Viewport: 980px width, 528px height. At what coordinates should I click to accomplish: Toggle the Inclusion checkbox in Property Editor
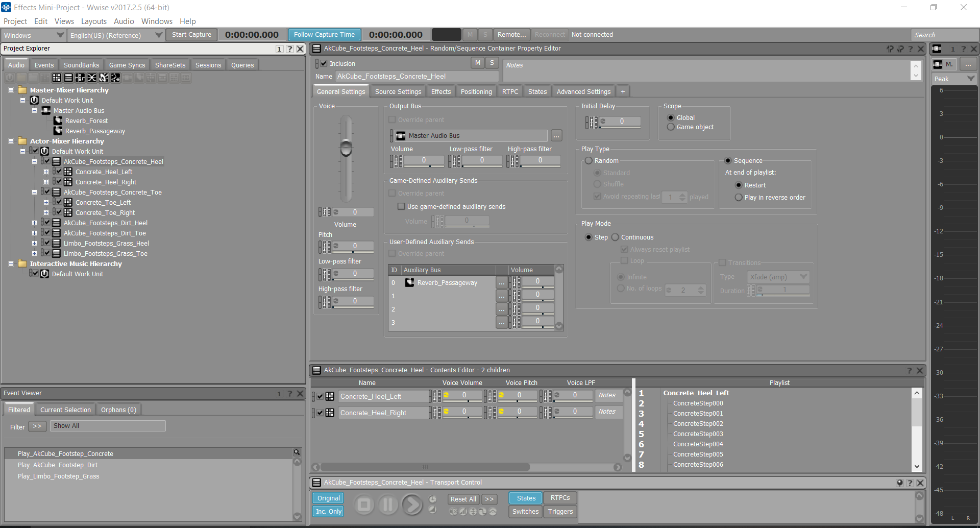click(324, 63)
